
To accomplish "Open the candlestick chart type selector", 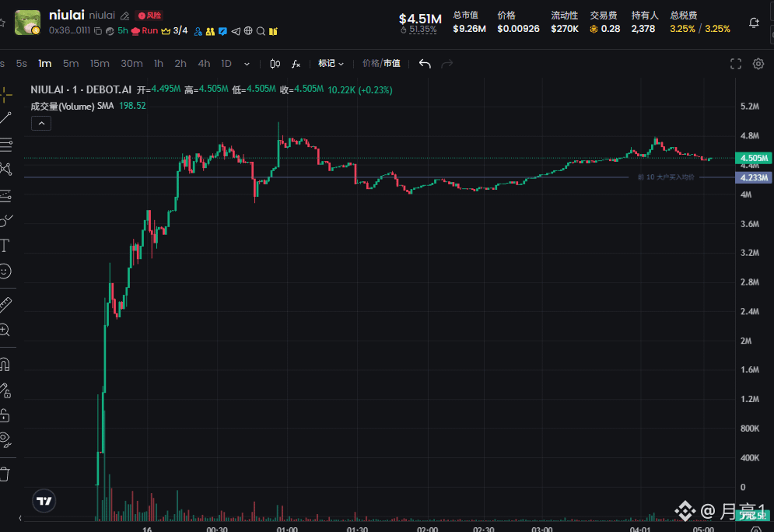I will point(275,64).
